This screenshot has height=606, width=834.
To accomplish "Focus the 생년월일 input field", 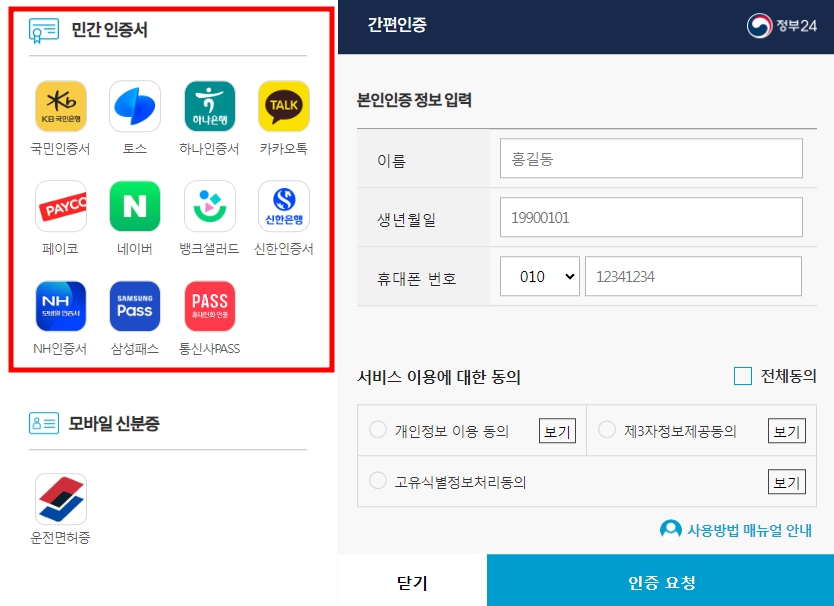I will tap(651, 217).
